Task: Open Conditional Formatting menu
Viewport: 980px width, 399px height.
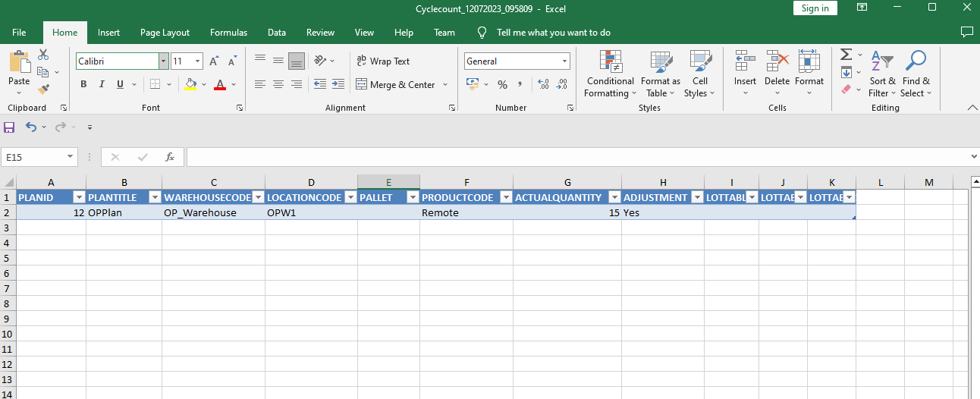Action: (x=610, y=74)
